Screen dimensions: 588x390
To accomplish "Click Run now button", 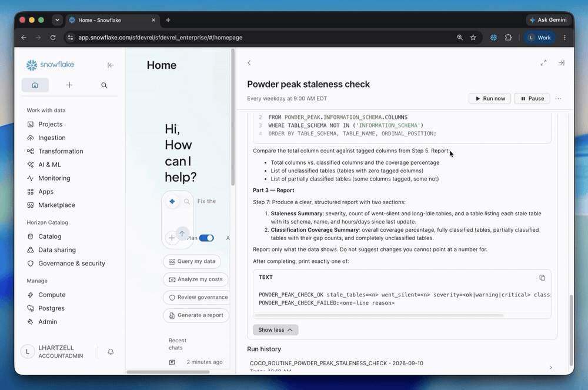I will pos(490,99).
